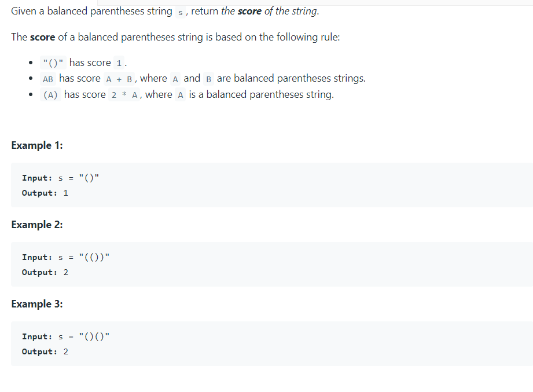The width and height of the screenshot is (533, 392).
Task: Click the bold word 'score' in second paragraph
Action: [x=42, y=37]
